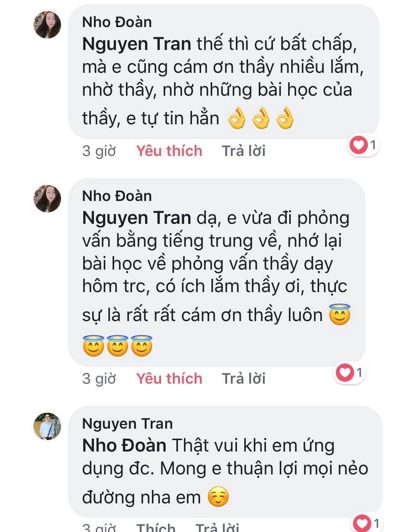The height and width of the screenshot is (532, 395).
Task: Like Nguyen Tran's reply with Thích
Action: pyautogui.click(x=156, y=527)
